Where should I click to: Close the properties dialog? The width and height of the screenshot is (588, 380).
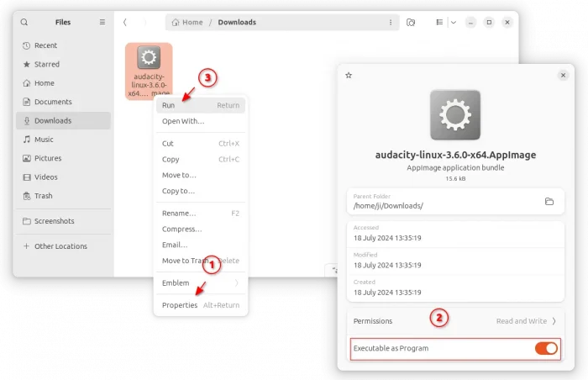tap(563, 76)
